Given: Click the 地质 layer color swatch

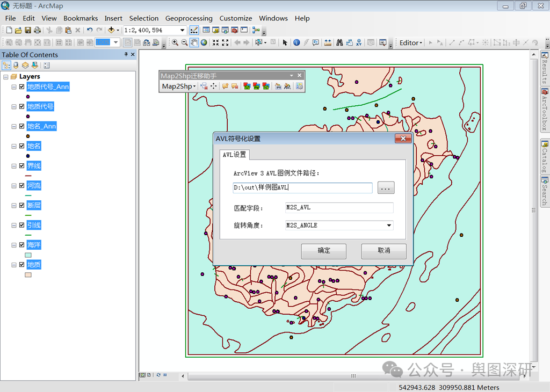Looking at the screenshot, I should (x=28, y=275).
